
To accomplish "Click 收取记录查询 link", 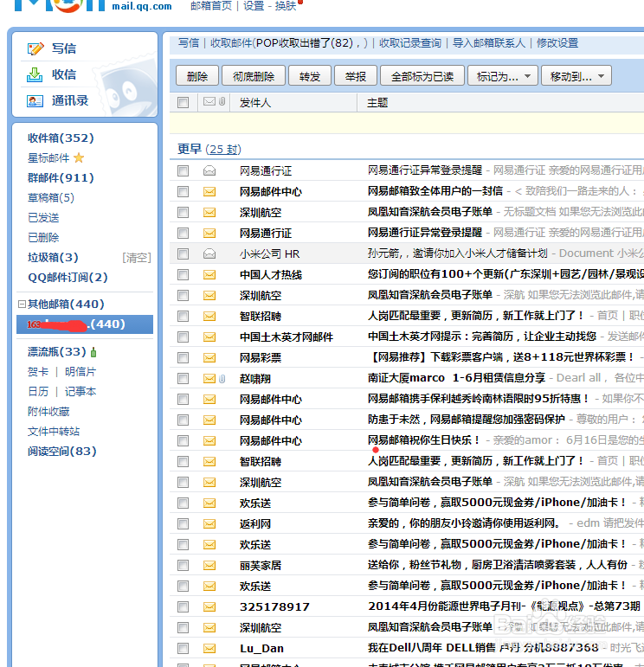I will (410, 43).
